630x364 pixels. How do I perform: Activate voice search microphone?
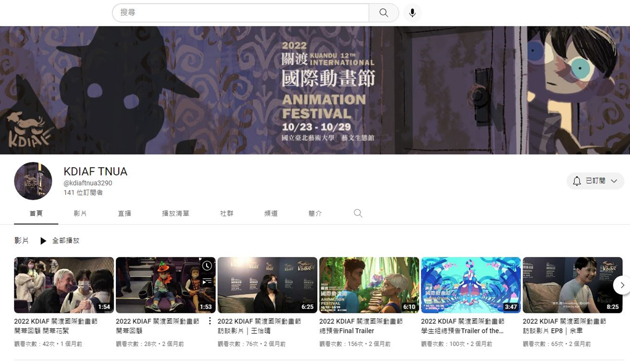[x=412, y=13]
